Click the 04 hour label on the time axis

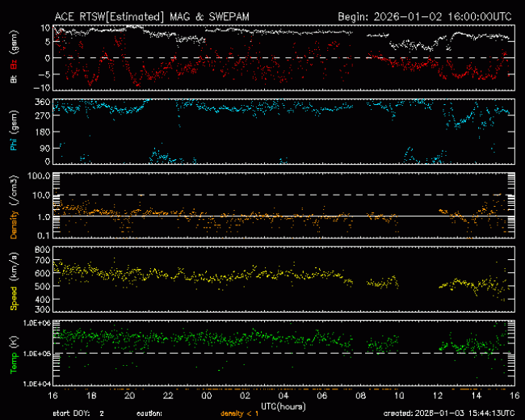coord(284,396)
